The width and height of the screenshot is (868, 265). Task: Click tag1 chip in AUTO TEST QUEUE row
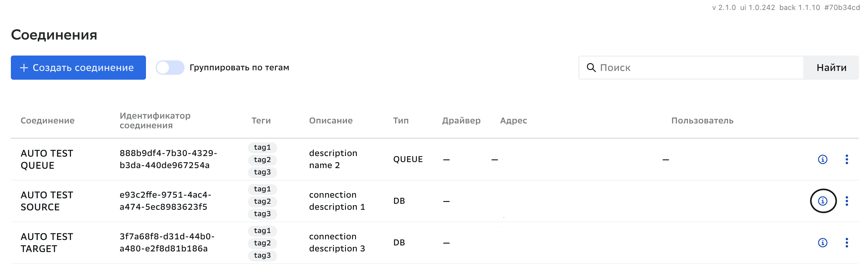262,147
